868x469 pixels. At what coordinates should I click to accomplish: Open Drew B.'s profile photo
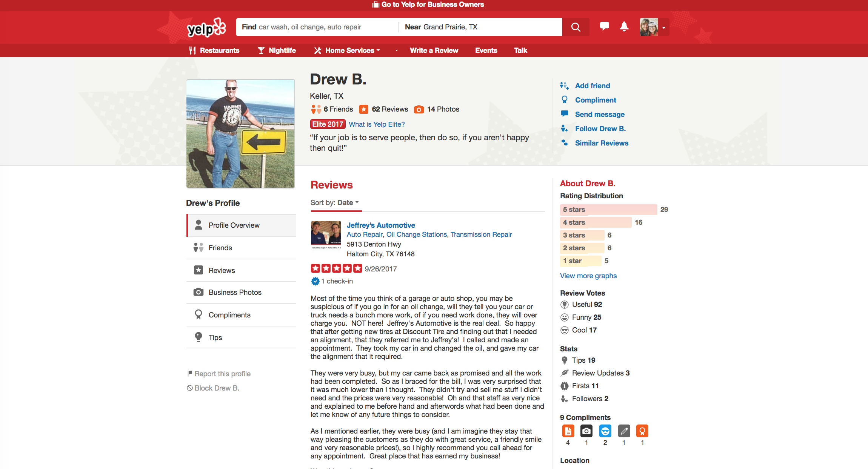[x=240, y=133]
